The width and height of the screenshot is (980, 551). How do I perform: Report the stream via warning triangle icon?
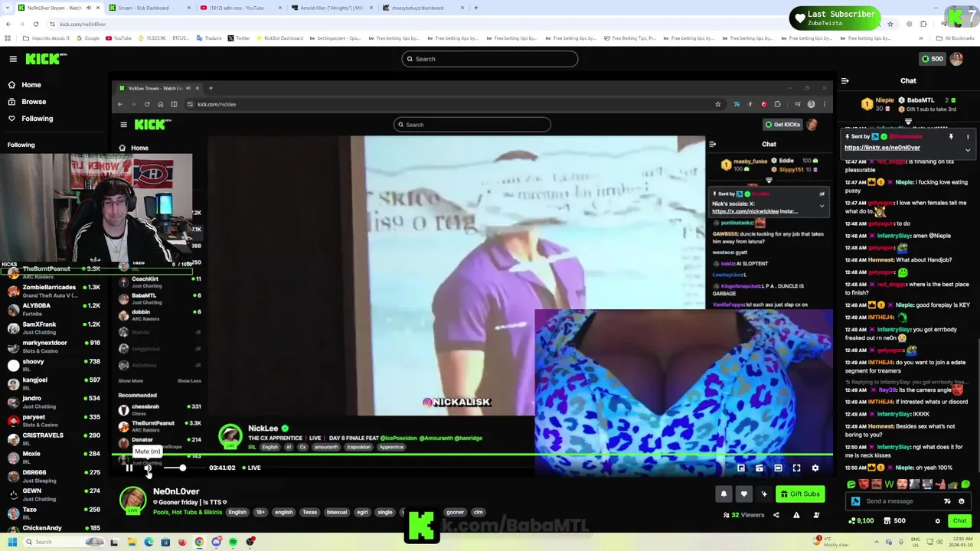coord(796,515)
